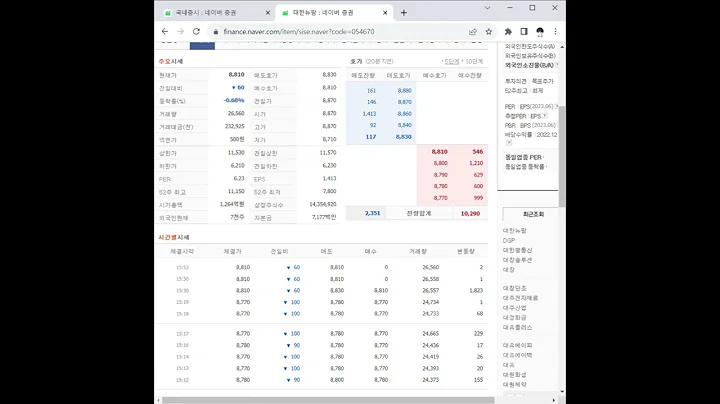Screen dimensions: 720x404
Task: Click the address bar URL
Action: click(x=298, y=32)
